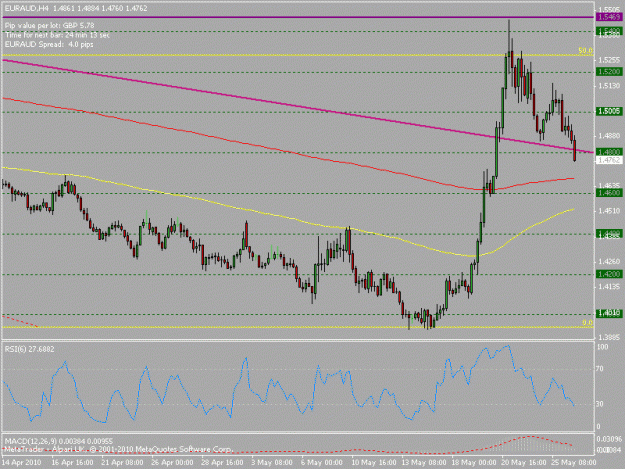Click the 1.4135 price axis value
Viewport: 625px width, 469px height.
tap(609, 287)
